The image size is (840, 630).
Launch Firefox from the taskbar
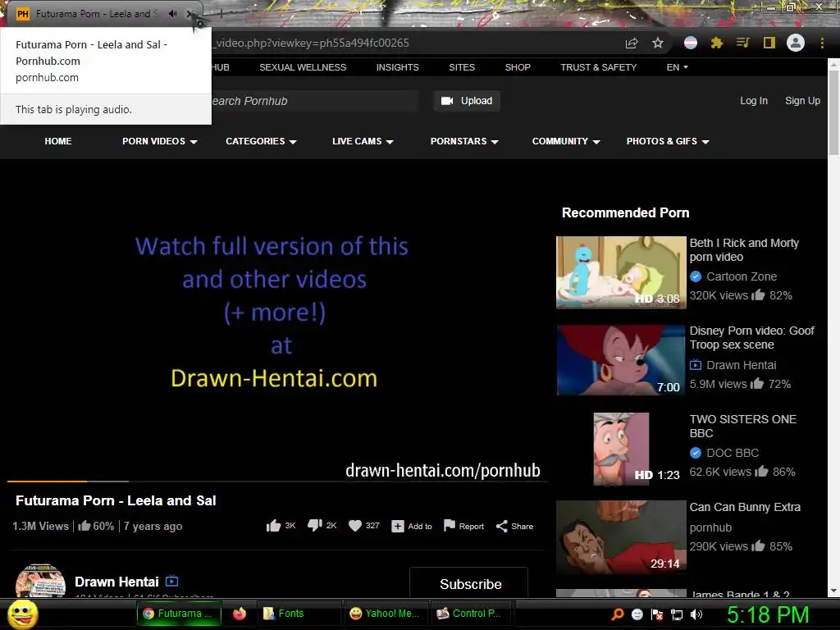pyautogui.click(x=240, y=614)
